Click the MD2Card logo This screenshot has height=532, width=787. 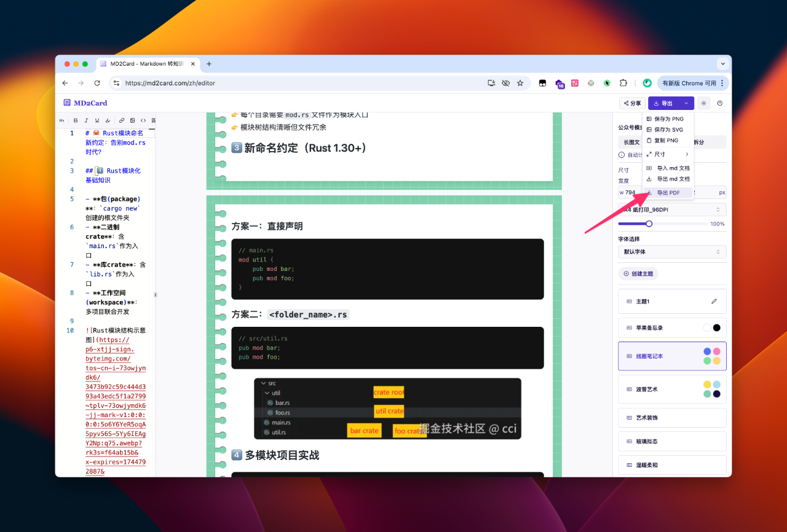click(85, 103)
